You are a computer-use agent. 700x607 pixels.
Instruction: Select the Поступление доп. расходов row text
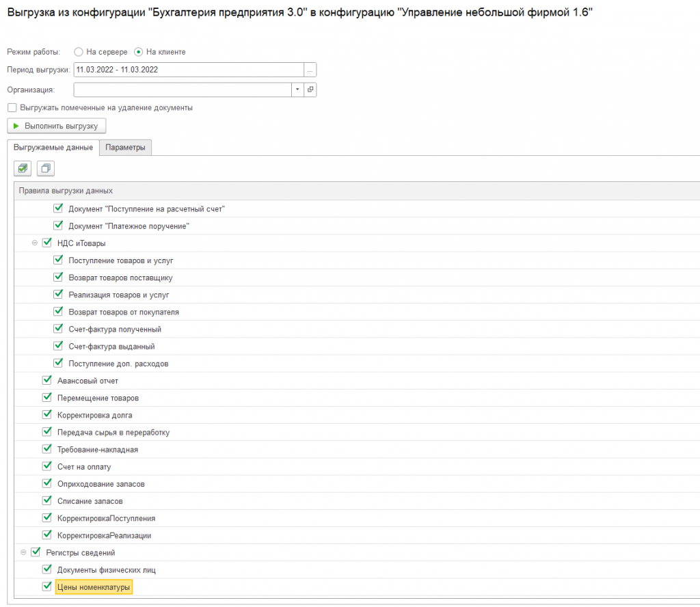pyautogui.click(x=118, y=364)
